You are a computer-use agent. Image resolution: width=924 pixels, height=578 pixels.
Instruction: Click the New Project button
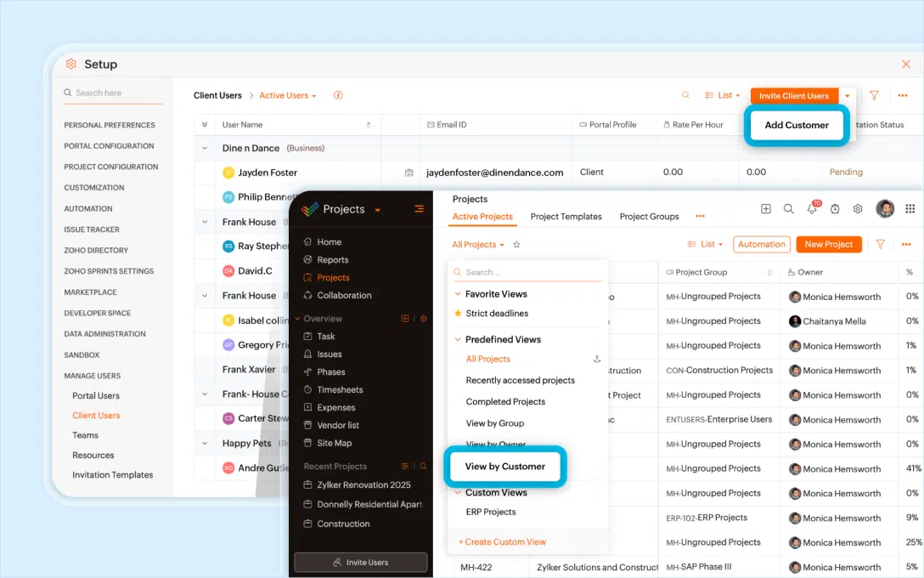[829, 244]
